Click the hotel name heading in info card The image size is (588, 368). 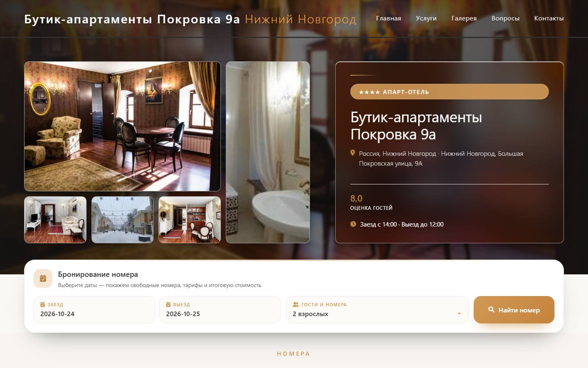pos(416,126)
